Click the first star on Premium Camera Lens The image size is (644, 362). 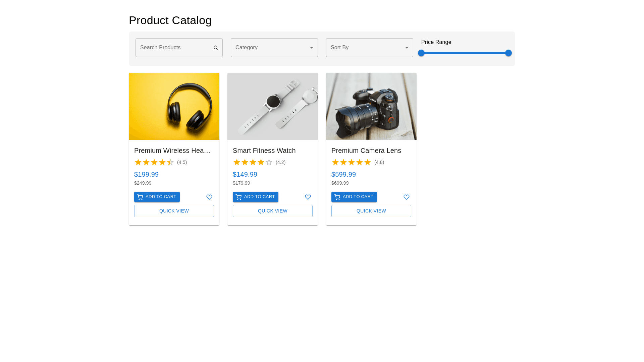[335, 163]
